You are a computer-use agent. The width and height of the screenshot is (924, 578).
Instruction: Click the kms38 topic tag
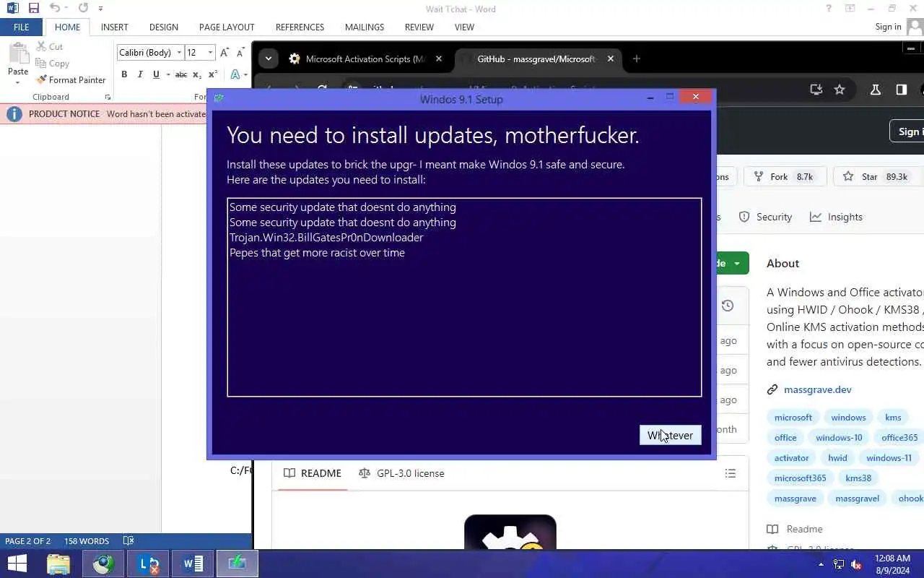pos(858,478)
